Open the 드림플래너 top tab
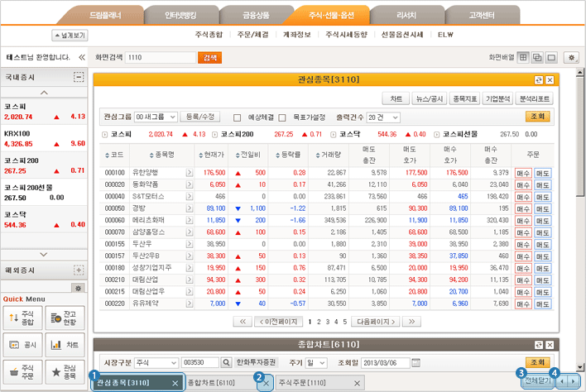 pos(105,16)
